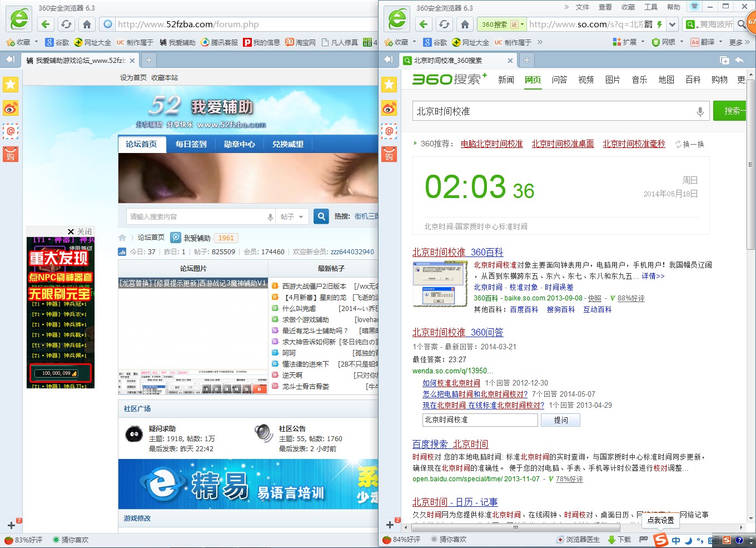This screenshot has height=548, width=756.
Task: Toggle the Sogou punctuation mode icon
Action: click(699, 540)
